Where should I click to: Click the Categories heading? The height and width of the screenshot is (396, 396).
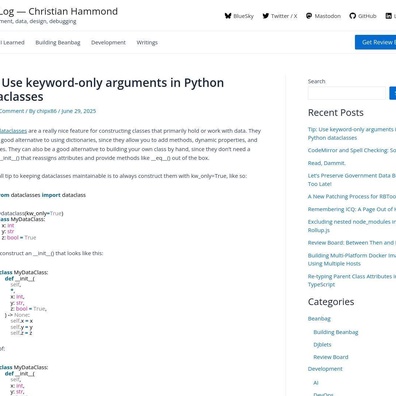click(x=331, y=302)
